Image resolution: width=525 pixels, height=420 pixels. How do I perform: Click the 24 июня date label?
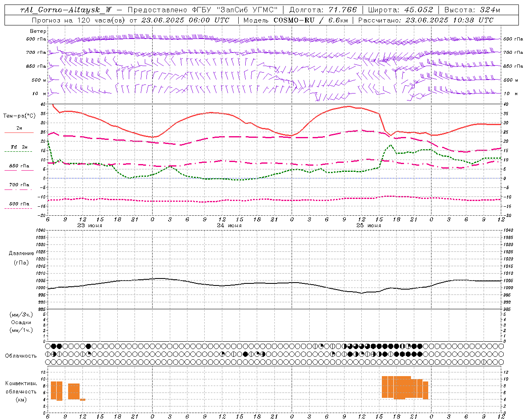pos(229,226)
